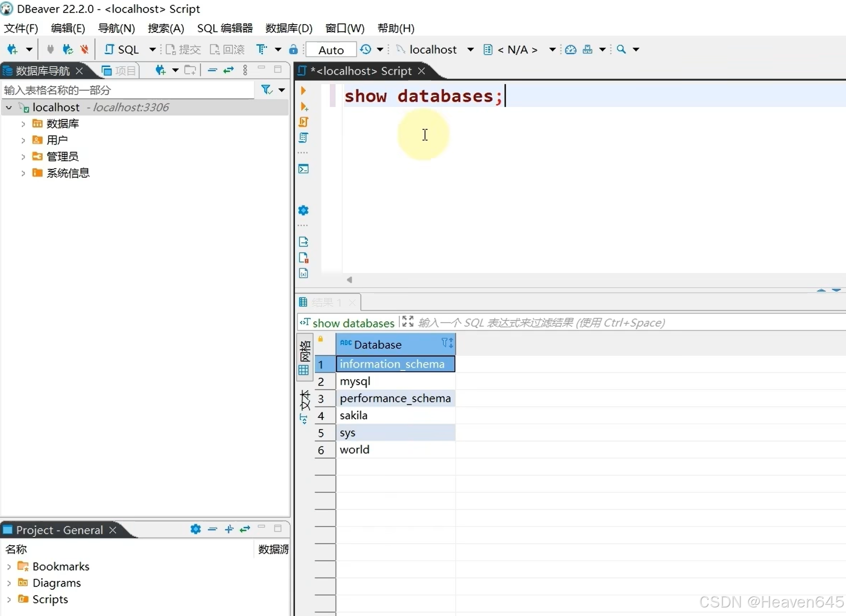The width and height of the screenshot is (846, 616).
Task: Open the navigator view menu dots
Action: click(245, 70)
